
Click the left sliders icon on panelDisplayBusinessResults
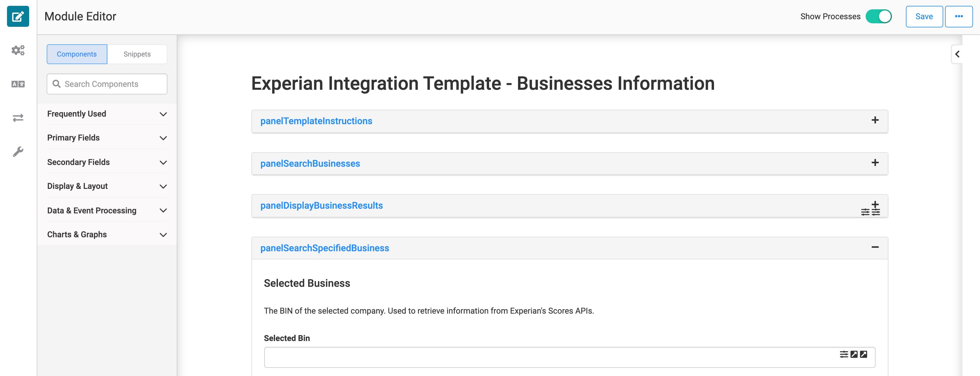point(865,212)
